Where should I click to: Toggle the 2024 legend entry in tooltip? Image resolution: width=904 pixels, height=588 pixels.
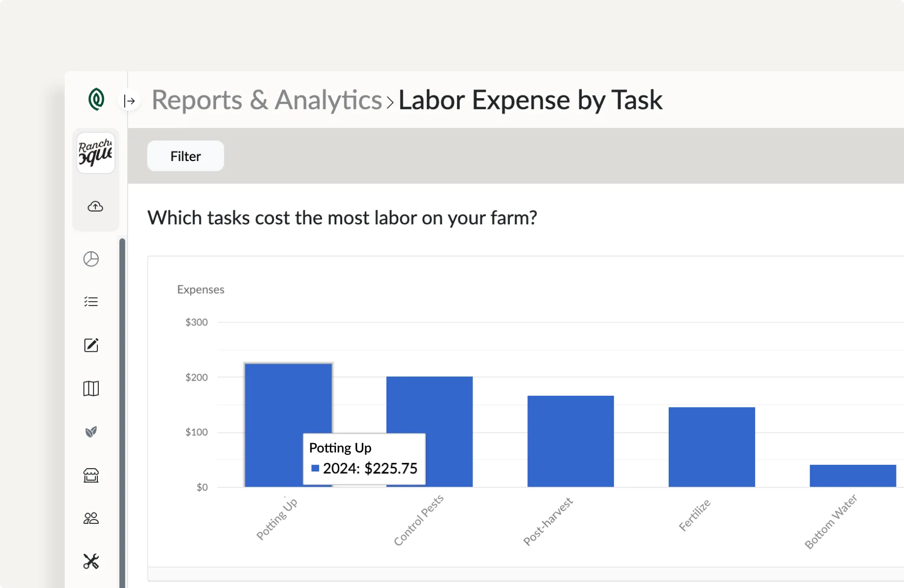(x=316, y=468)
